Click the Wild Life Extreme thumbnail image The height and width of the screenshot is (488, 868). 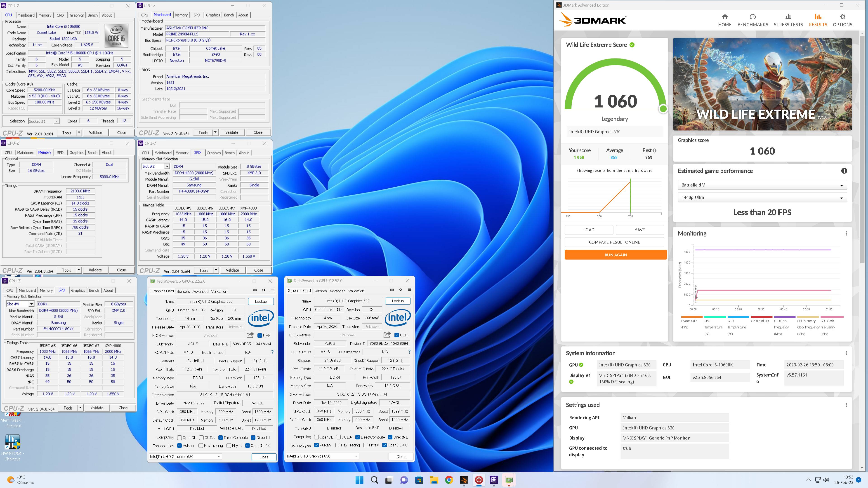tap(762, 84)
